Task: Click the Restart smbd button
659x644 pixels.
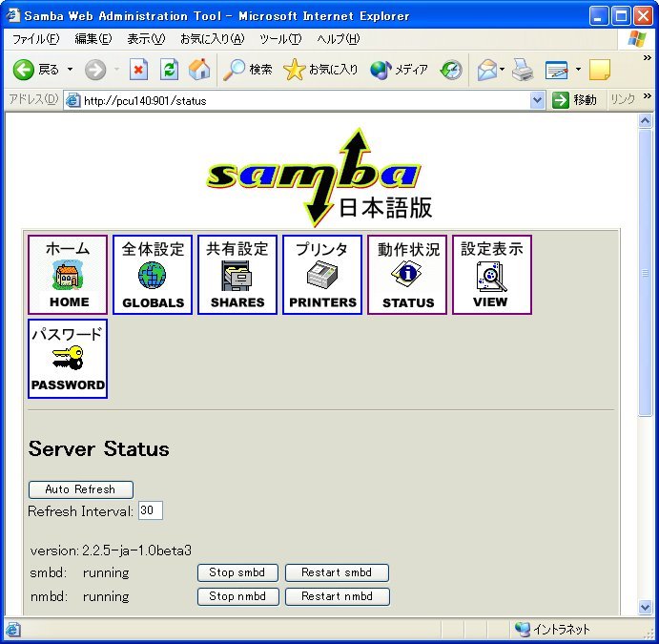Action: click(337, 572)
